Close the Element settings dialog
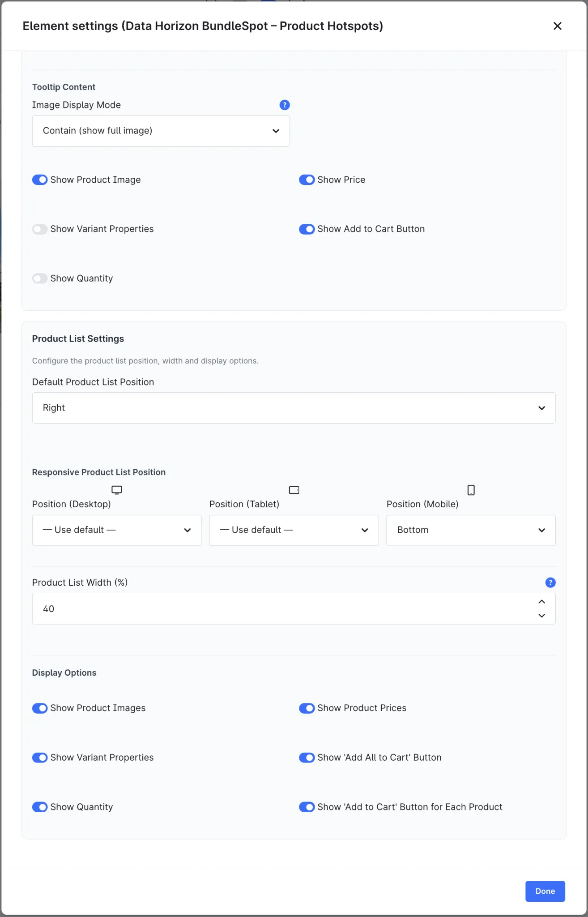Screen dimensions: 588x917 click(558, 26)
